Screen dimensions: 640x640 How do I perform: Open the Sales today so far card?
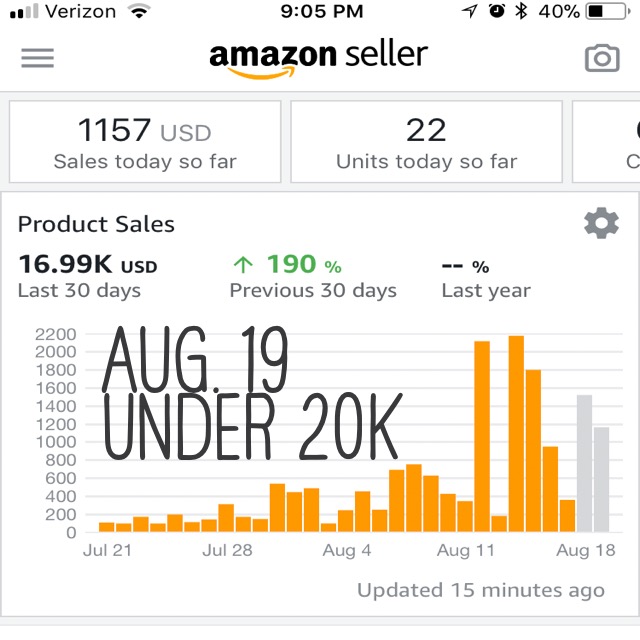click(x=145, y=142)
